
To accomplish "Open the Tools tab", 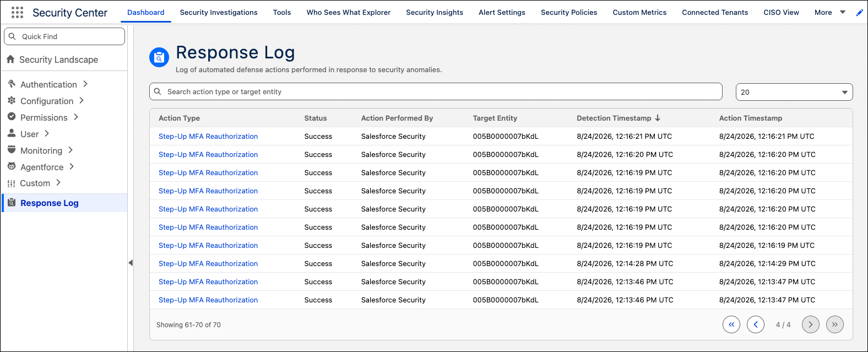I will [282, 12].
